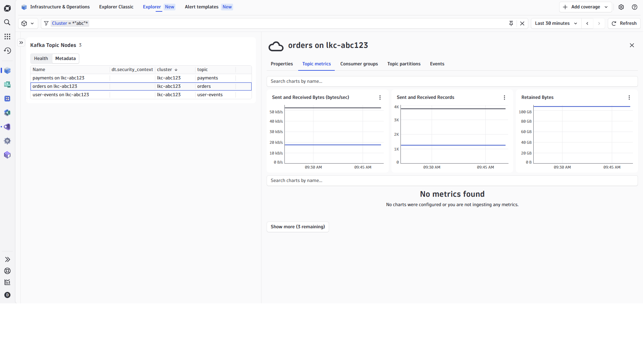The image size is (644, 362).
Task: Click the dt.security_context column header
Action: [x=132, y=70]
